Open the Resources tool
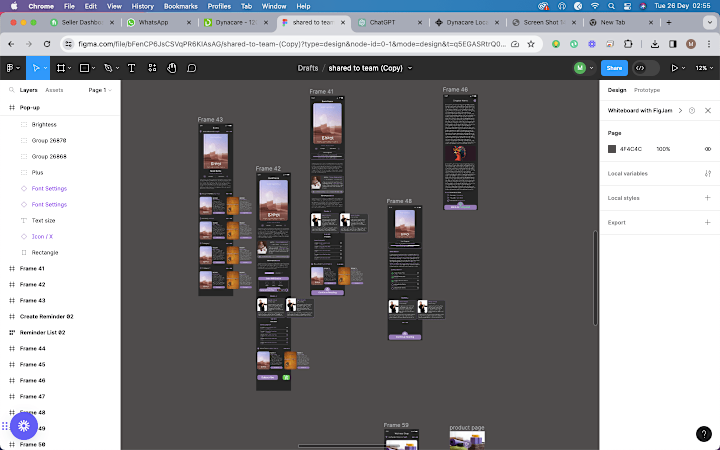720x450 pixels. (x=152, y=68)
